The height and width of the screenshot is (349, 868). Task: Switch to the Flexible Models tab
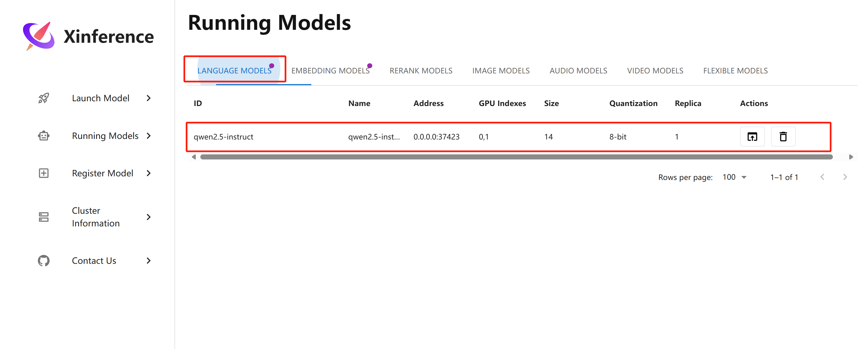click(x=735, y=71)
